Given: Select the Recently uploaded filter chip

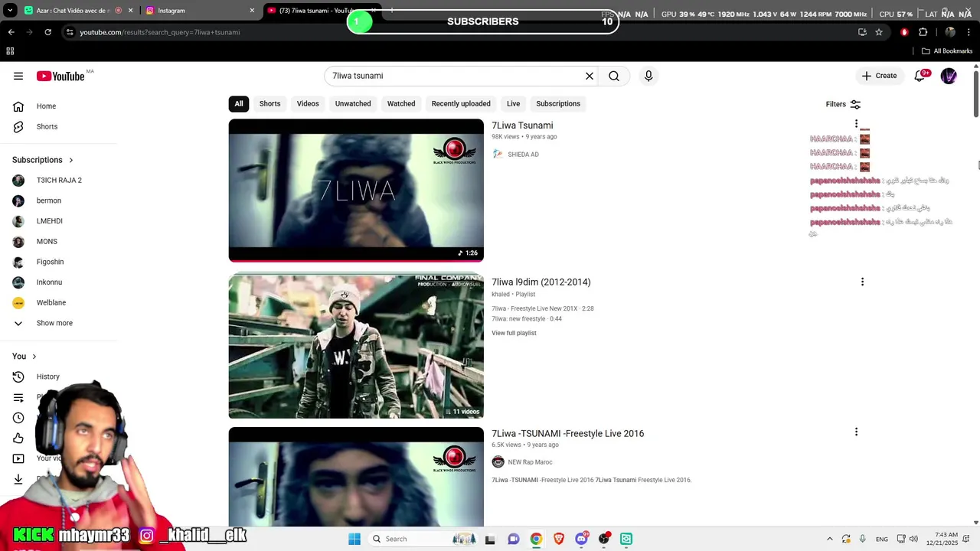Looking at the screenshot, I should point(461,103).
